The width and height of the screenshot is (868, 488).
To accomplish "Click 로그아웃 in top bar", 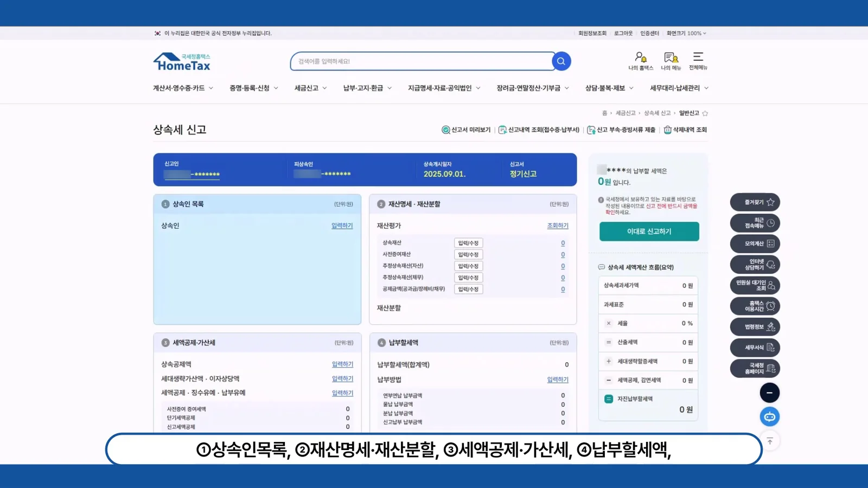I will tap(623, 33).
